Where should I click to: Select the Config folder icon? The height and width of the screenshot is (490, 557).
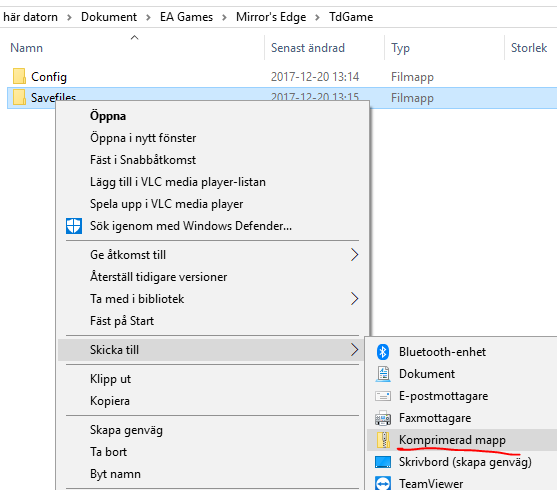click(19, 76)
